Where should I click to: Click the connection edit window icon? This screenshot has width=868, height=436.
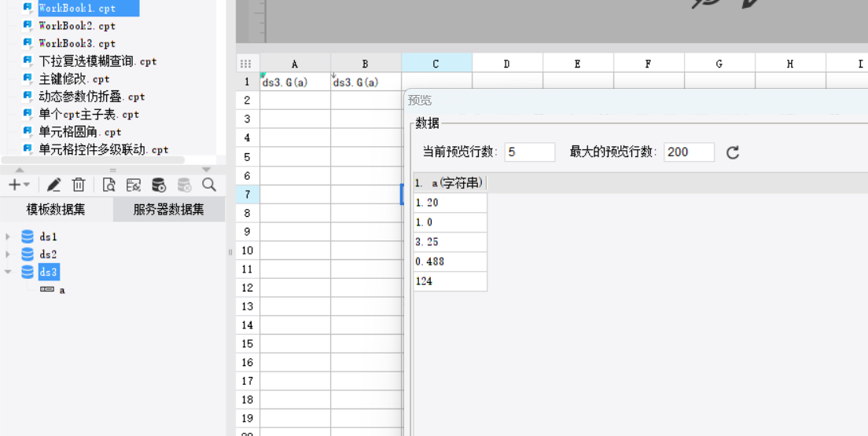134,185
